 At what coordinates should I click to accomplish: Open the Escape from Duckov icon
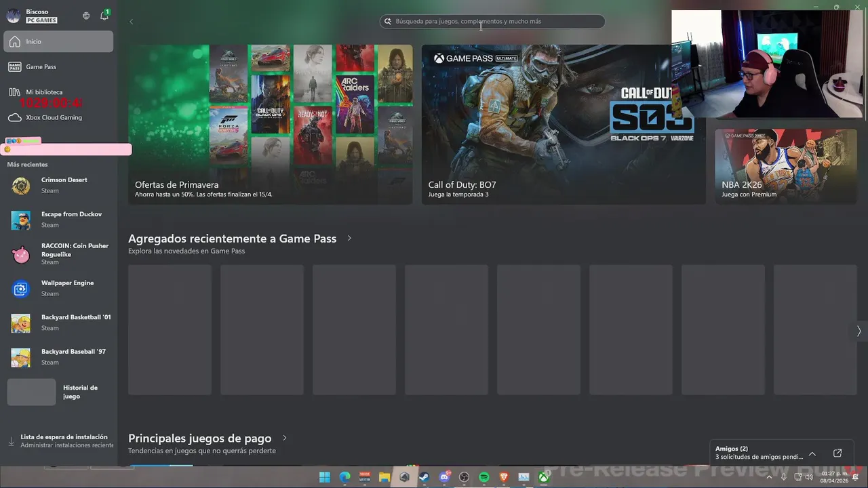[21, 220]
